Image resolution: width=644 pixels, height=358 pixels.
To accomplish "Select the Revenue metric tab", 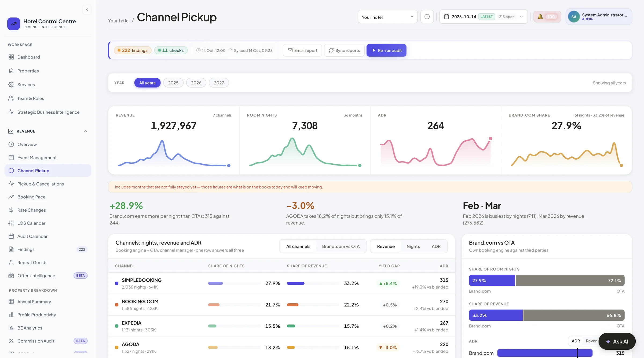I will click(x=386, y=246).
